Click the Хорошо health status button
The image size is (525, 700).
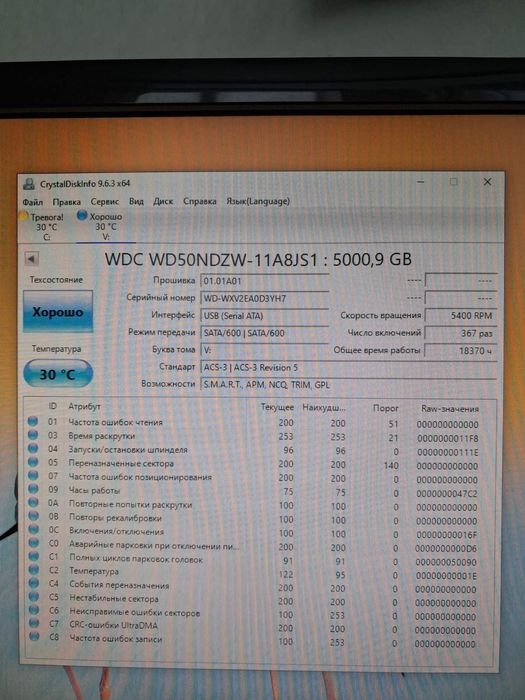pos(58,311)
